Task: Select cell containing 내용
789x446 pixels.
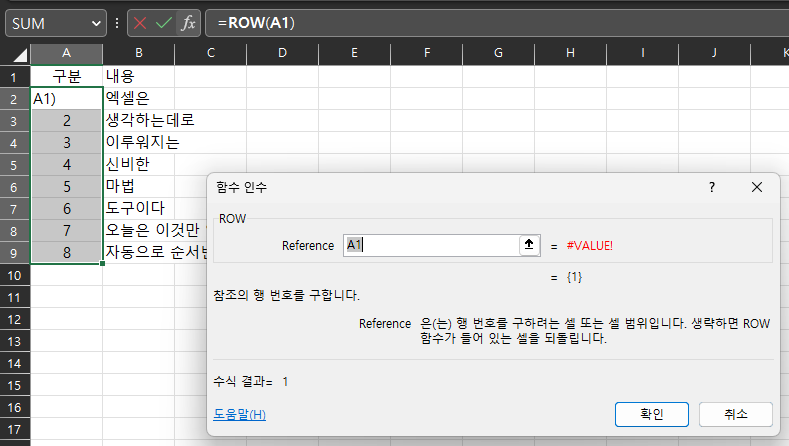Action: (x=139, y=77)
